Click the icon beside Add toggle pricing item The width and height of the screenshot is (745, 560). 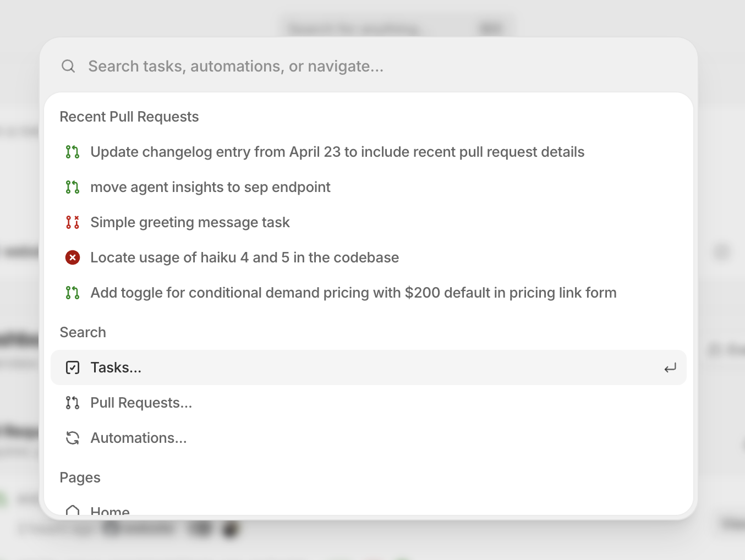tap(73, 293)
